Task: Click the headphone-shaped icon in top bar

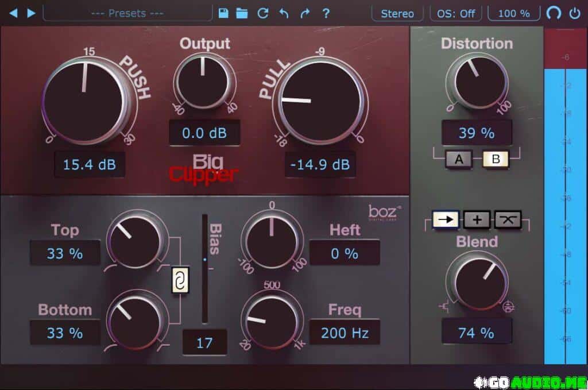Action: click(554, 13)
